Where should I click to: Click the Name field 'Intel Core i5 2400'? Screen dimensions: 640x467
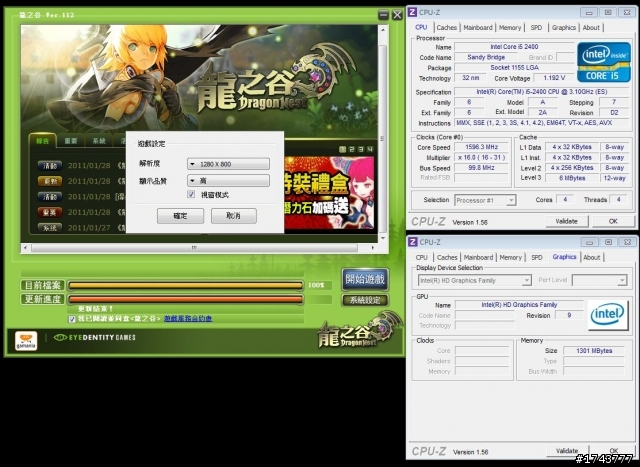514,47
